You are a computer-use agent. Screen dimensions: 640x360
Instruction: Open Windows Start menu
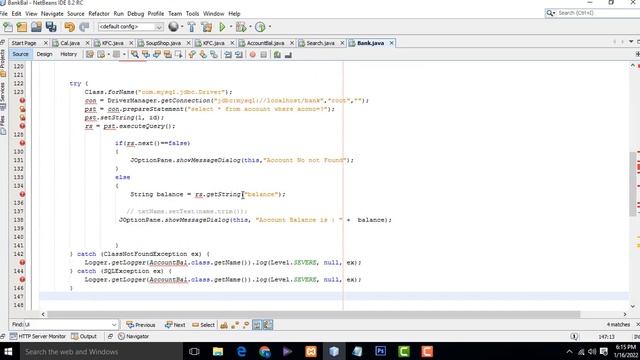8,351
